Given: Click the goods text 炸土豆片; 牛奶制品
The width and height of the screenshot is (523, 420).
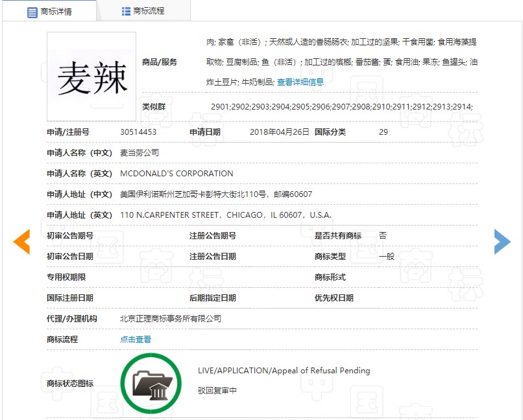Looking at the screenshot, I should point(241,82).
